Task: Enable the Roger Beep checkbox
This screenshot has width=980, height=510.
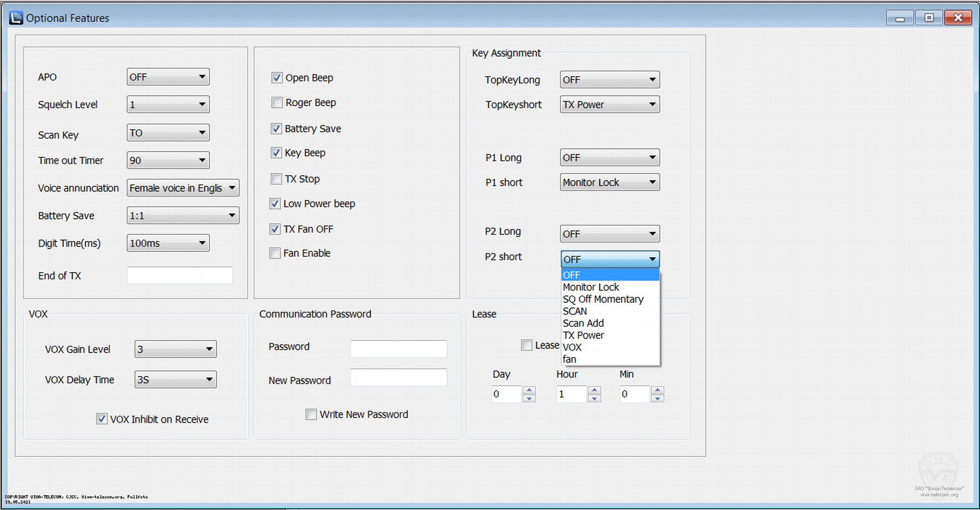Action: point(277,103)
